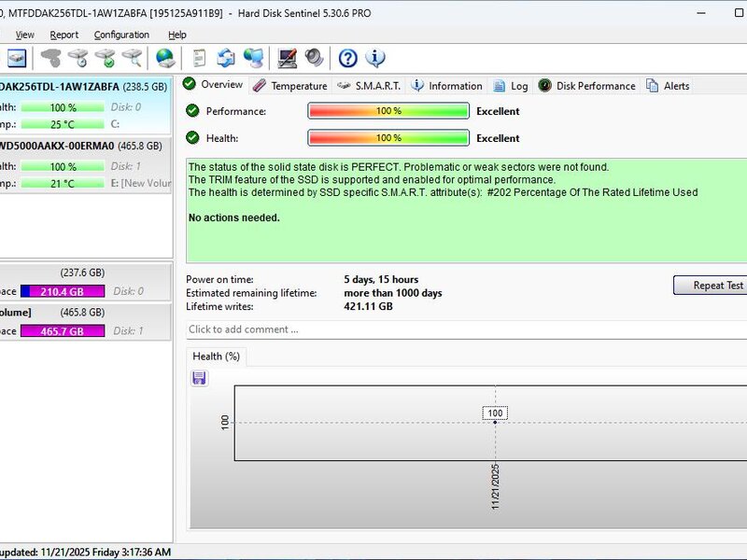Open the Report menu
This screenshot has height=560, width=747.
[64, 35]
